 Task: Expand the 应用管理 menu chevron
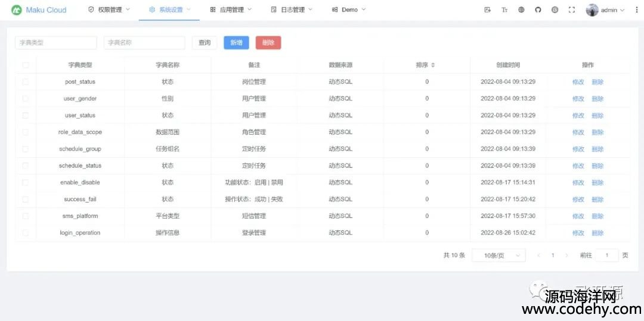coord(249,10)
